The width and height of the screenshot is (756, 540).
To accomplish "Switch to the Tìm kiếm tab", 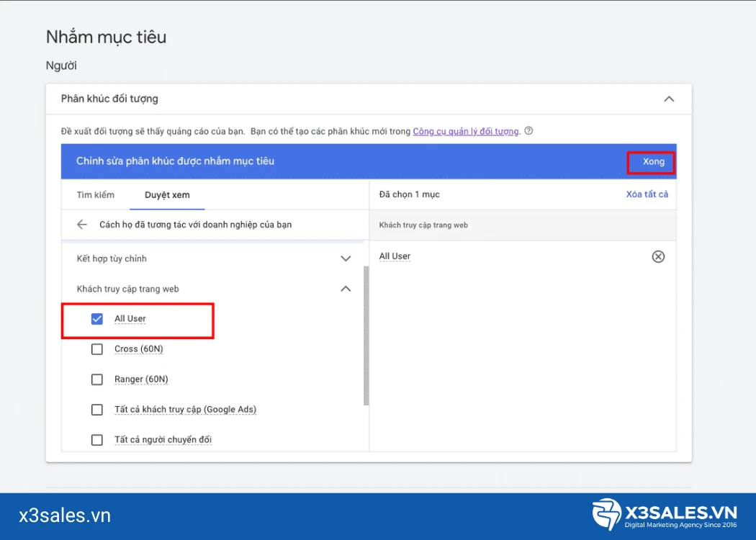I will (96, 195).
